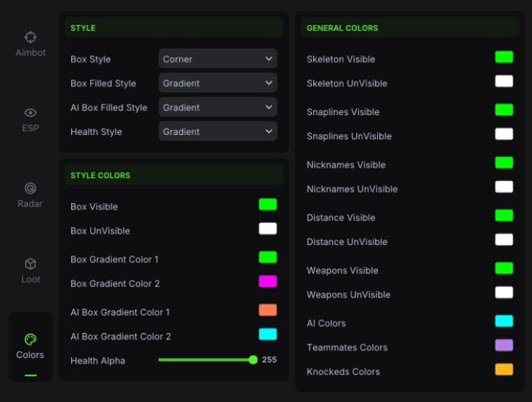Viewport: 532px width, 402px height.
Task: Click the Health Alpha slider handle
Action: tap(253, 360)
